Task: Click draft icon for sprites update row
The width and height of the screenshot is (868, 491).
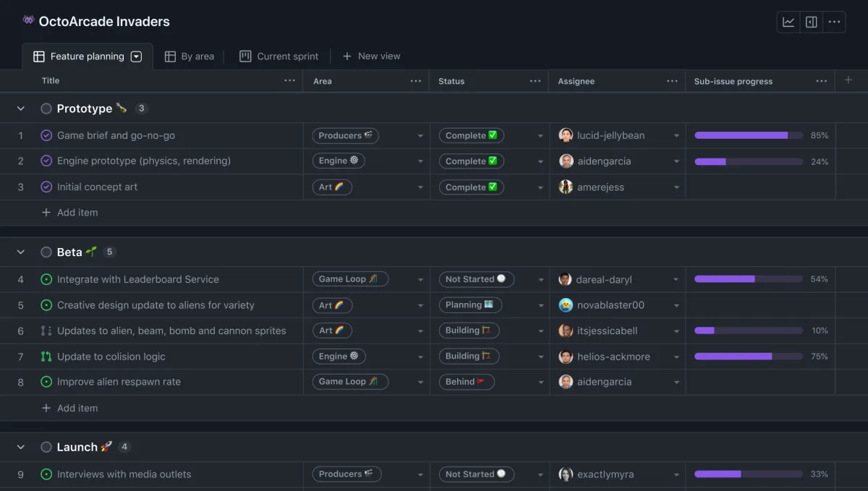Action: tap(46, 330)
